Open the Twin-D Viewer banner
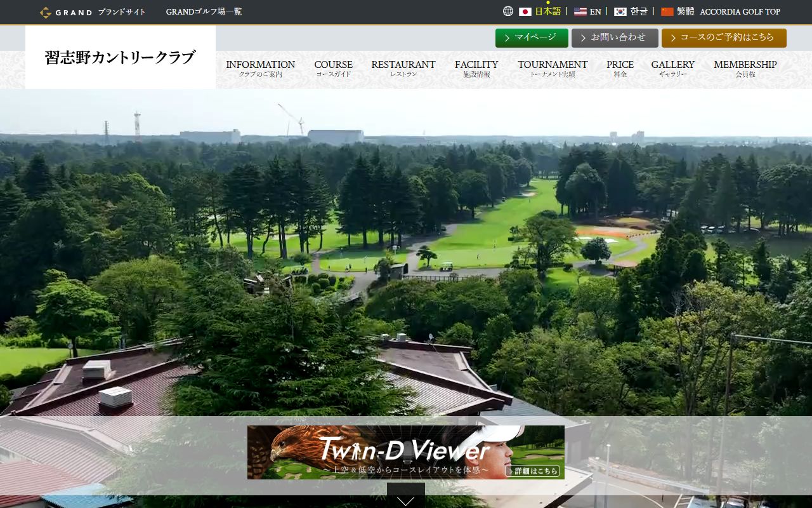The height and width of the screenshot is (508, 812). (406, 452)
